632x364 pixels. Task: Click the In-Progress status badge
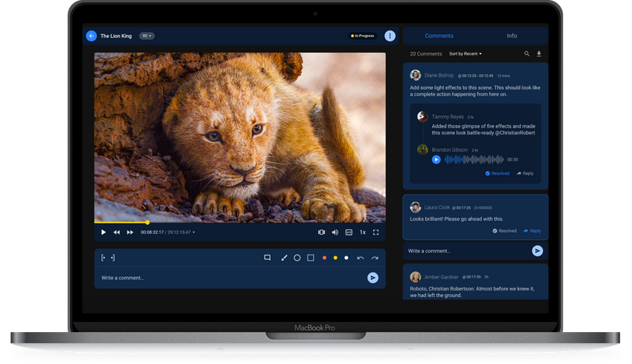363,36
